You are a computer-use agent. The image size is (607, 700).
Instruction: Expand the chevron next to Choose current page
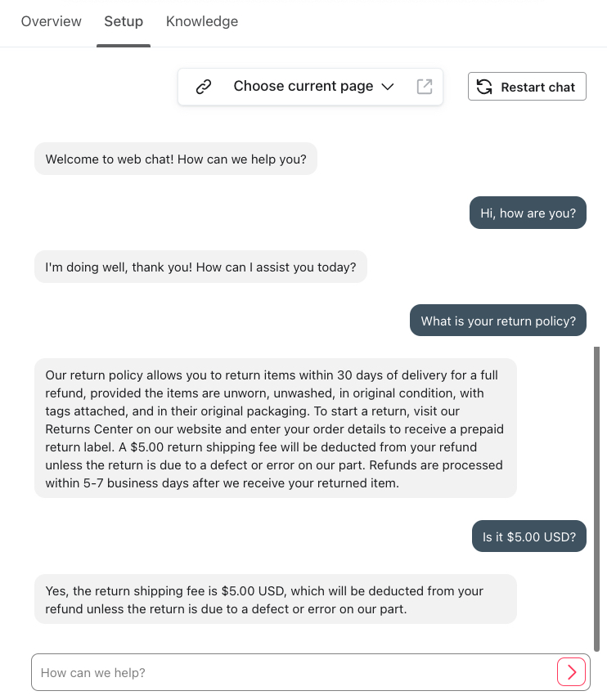(x=387, y=86)
